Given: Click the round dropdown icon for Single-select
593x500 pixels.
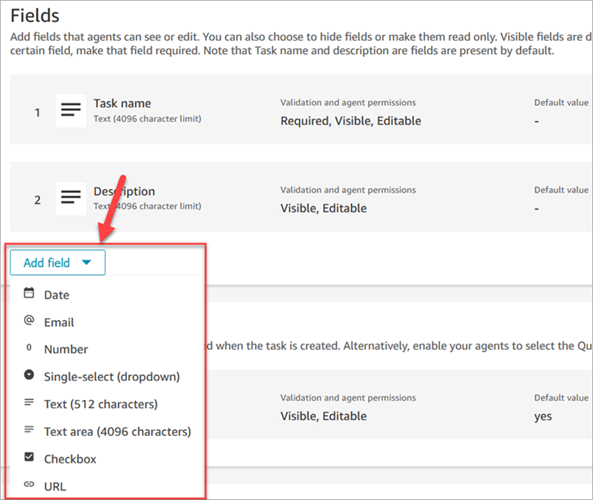Looking at the screenshot, I should (29, 374).
